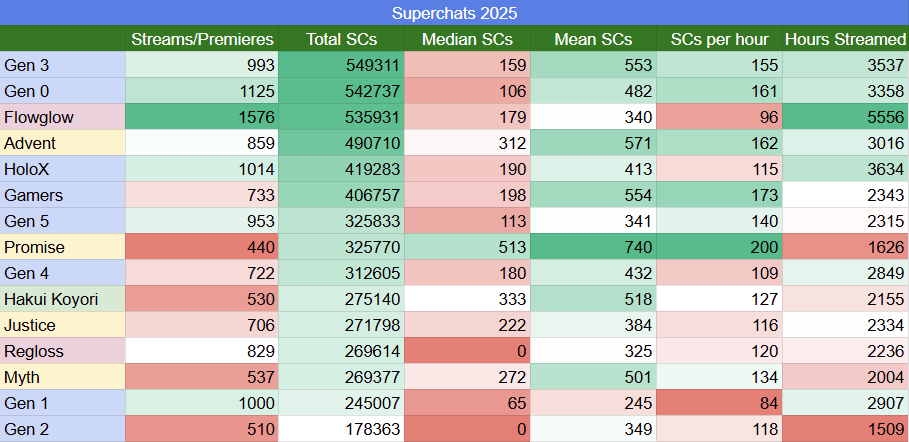
Task: Click the Hakui Koyori row label
Action: pyautogui.click(x=63, y=299)
